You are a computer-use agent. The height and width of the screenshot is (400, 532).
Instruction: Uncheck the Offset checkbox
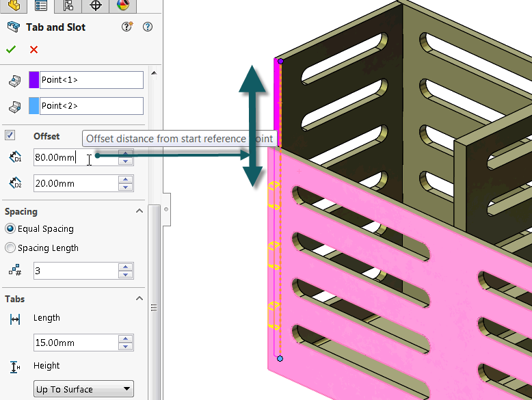pos(10,135)
